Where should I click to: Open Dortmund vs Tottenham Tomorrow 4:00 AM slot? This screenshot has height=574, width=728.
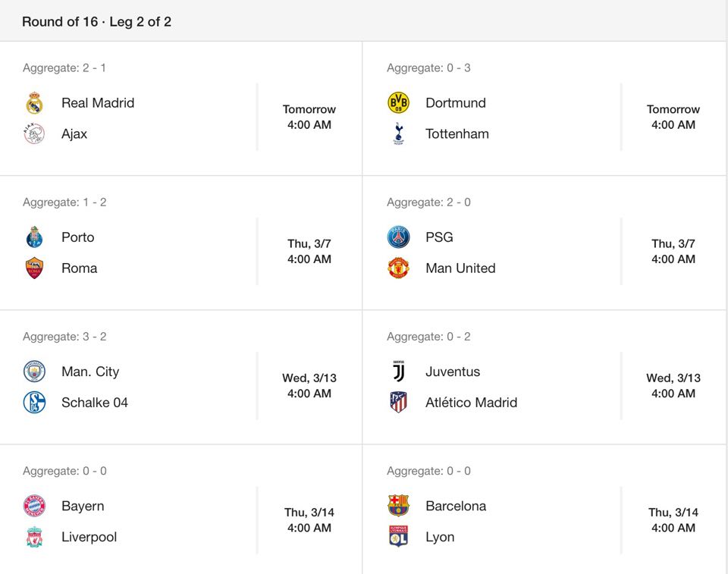coord(673,117)
